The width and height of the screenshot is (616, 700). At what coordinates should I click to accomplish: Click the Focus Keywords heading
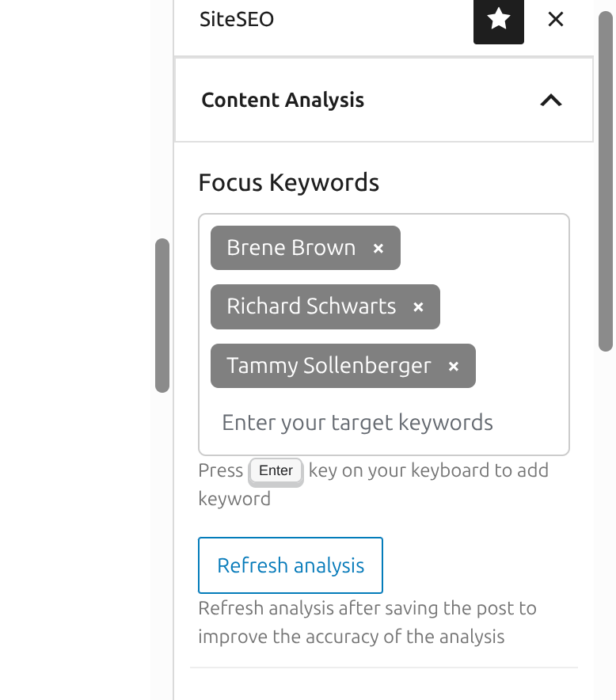289,183
